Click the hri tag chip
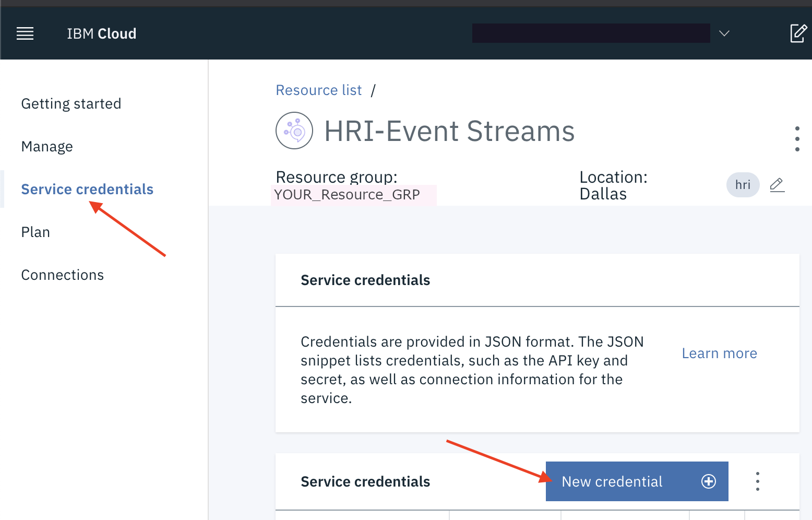 click(x=743, y=185)
